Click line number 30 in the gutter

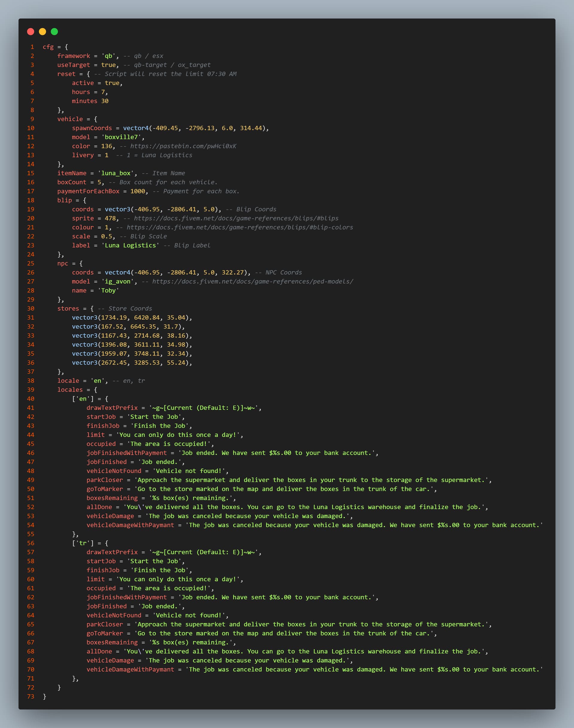point(30,309)
